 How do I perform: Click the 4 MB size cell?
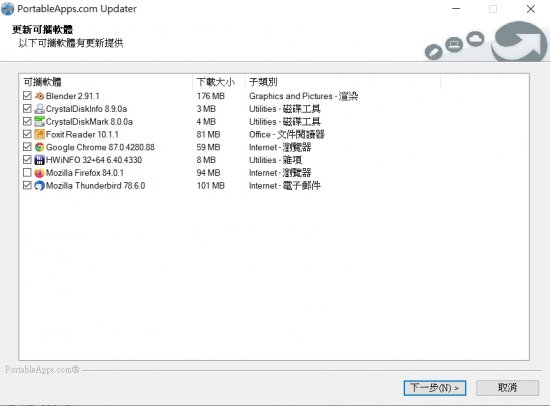tap(206, 122)
